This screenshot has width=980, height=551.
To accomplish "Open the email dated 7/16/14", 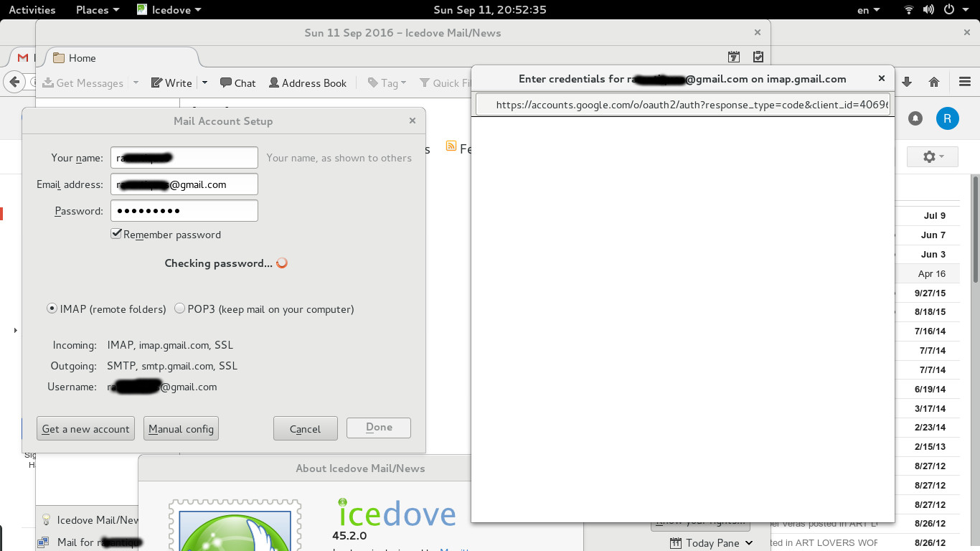I will coord(930,331).
